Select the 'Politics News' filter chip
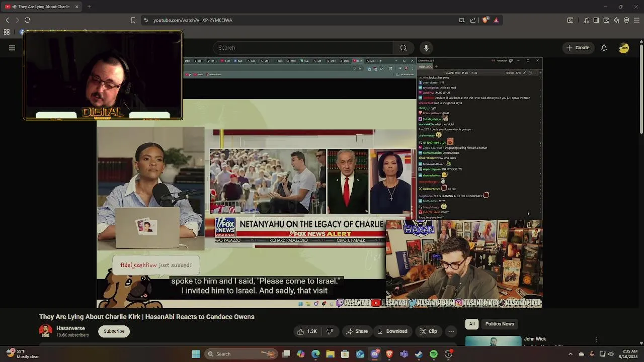The image size is (644, 362). (500, 324)
